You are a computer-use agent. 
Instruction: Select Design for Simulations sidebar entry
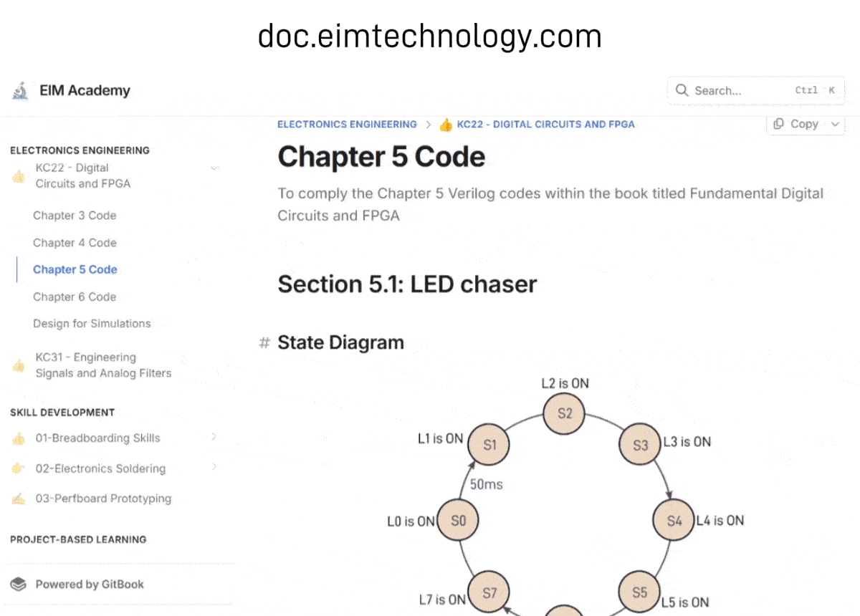tap(92, 324)
